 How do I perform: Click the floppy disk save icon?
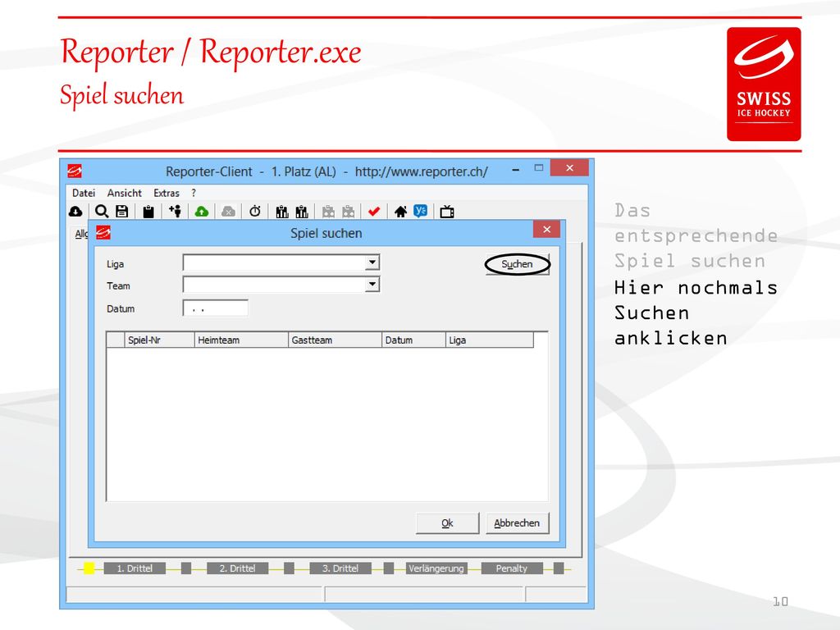click(122, 211)
